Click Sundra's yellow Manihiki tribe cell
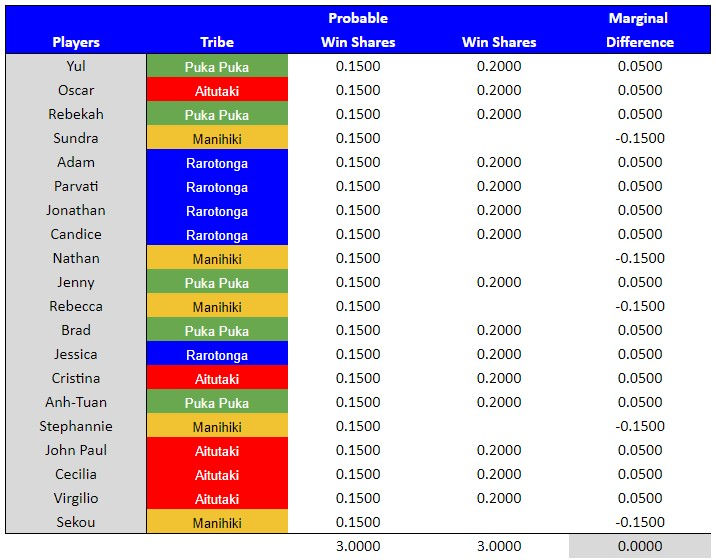Viewport: 716px width, 560px height. 217,138
